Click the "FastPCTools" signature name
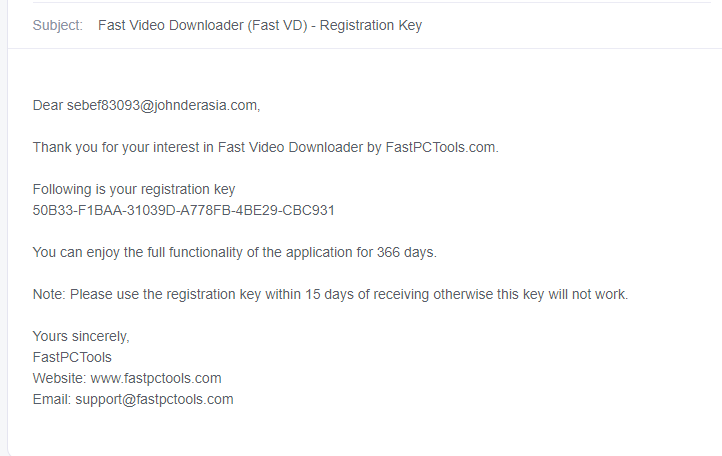Screen dimensions: 722x456 (x=72, y=357)
